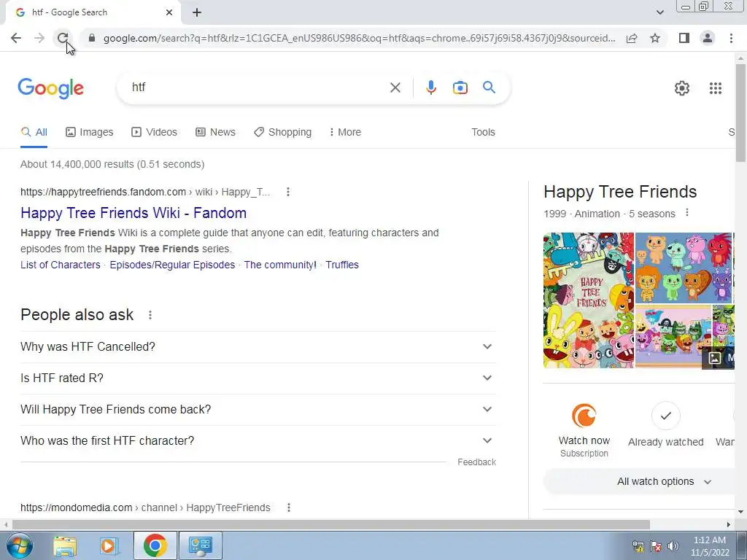The height and width of the screenshot is (560, 747).
Task: Switch to News tab
Action: pyautogui.click(x=215, y=133)
